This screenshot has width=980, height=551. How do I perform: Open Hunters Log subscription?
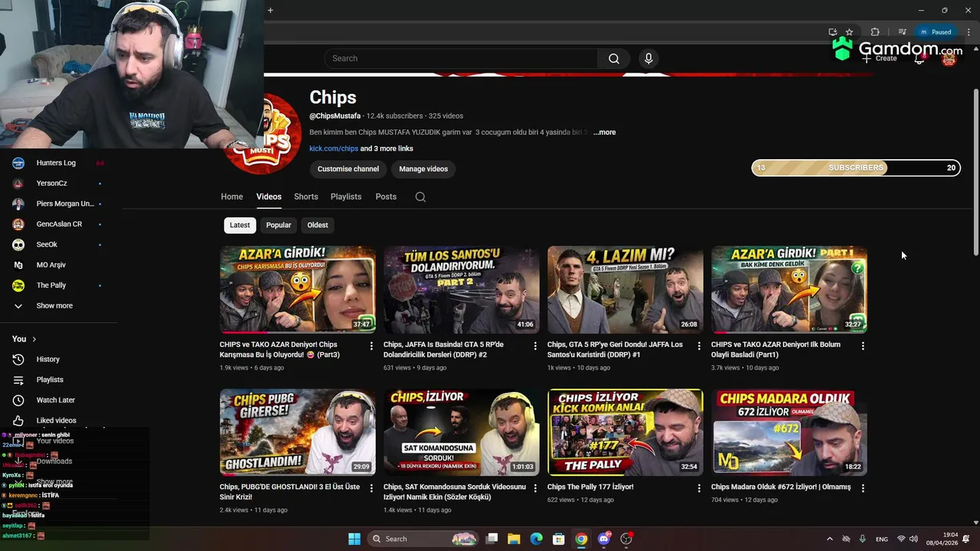coord(57,163)
